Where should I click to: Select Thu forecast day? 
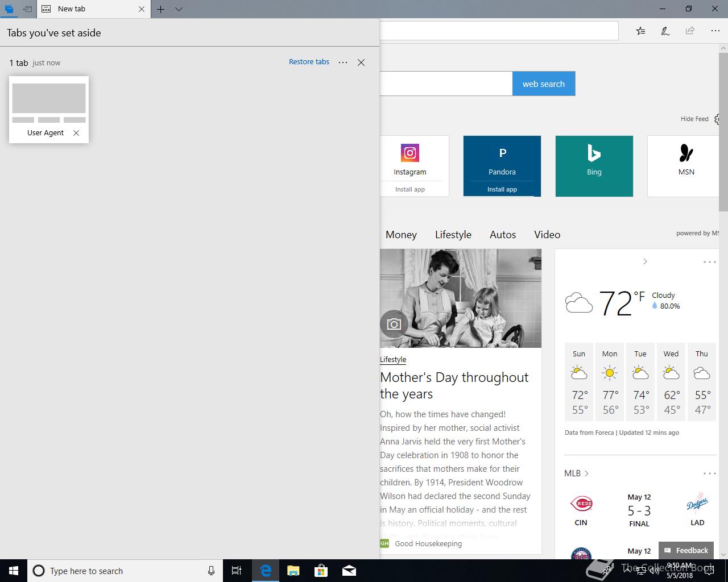pos(702,382)
